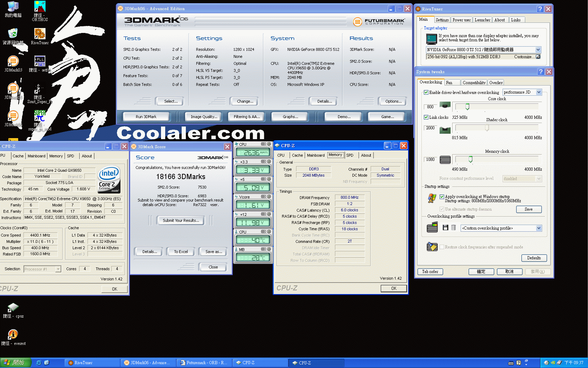The height and width of the screenshot is (368, 588).
Task: Click the Customize icon in RivaTuner adapter row
Action: pyautogui.click(x=538, y=57)
